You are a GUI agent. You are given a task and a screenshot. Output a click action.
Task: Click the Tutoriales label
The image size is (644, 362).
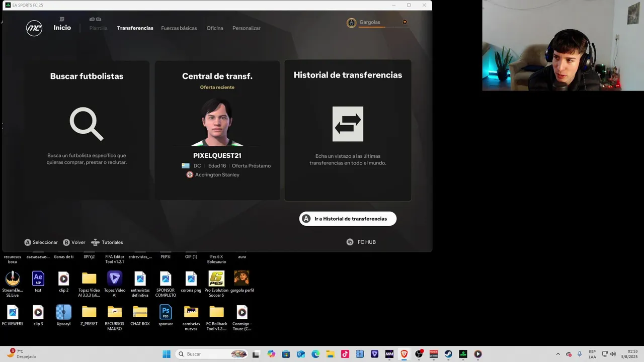click(112, 242)
